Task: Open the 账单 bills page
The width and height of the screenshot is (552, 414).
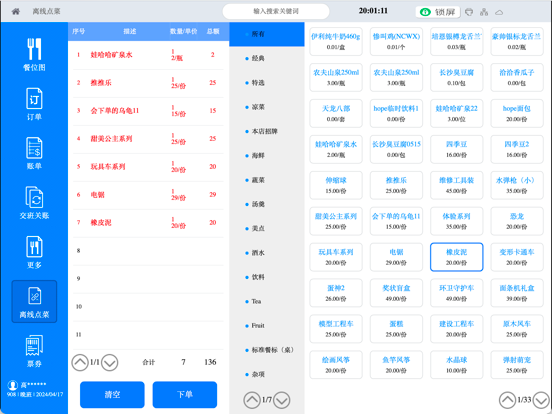Action: click(34, 153)
